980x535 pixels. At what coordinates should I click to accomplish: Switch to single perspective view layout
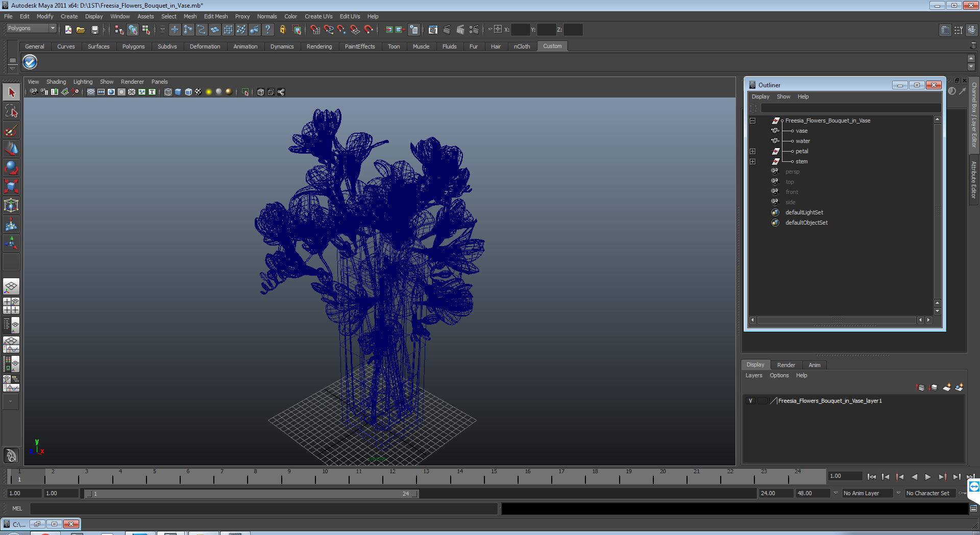[x=11, y=286]
